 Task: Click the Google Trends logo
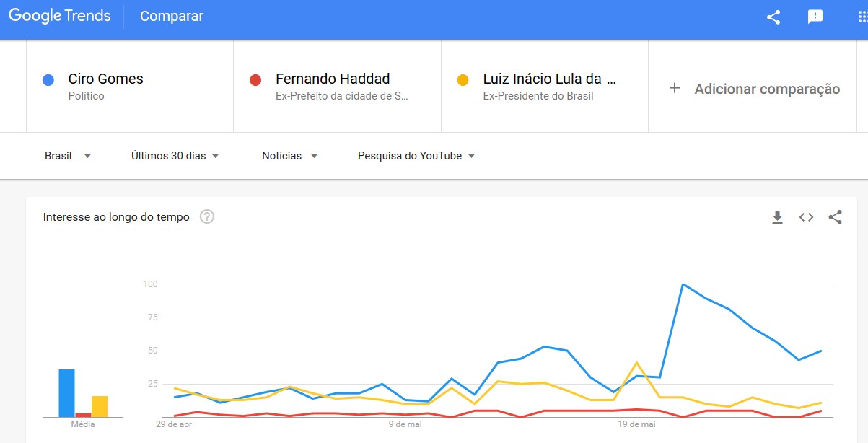[x=59, y=16]
